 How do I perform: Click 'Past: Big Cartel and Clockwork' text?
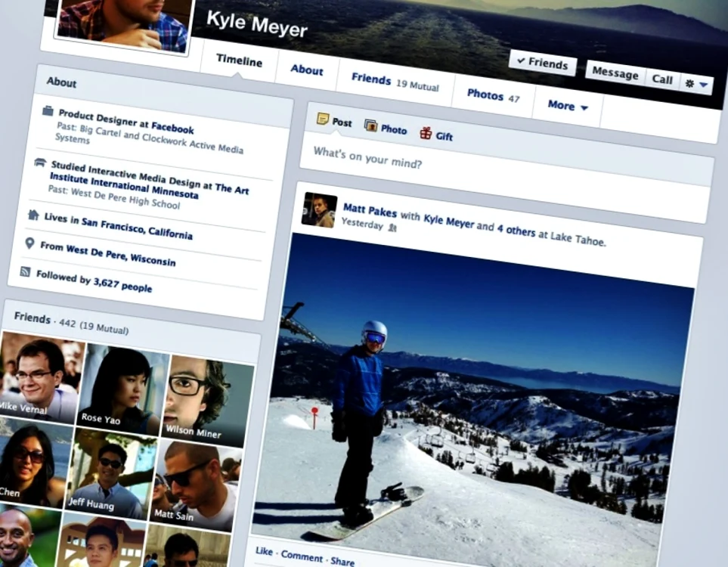tap(150, 138)
